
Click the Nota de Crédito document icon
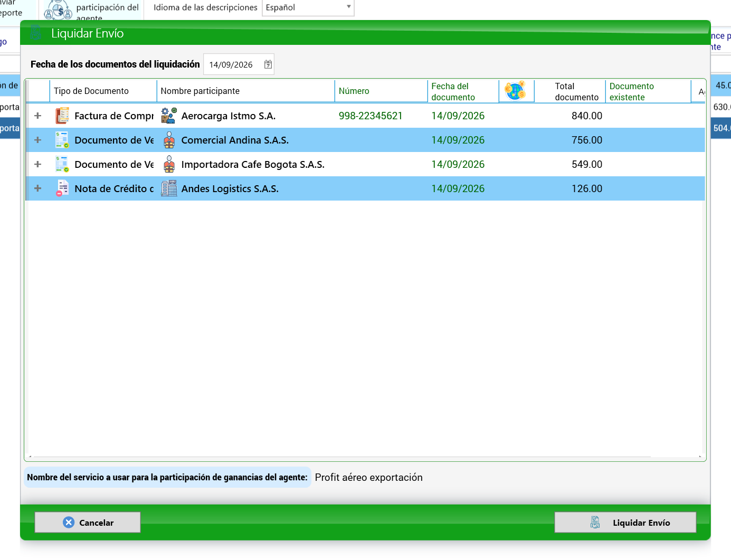point(62,188)
